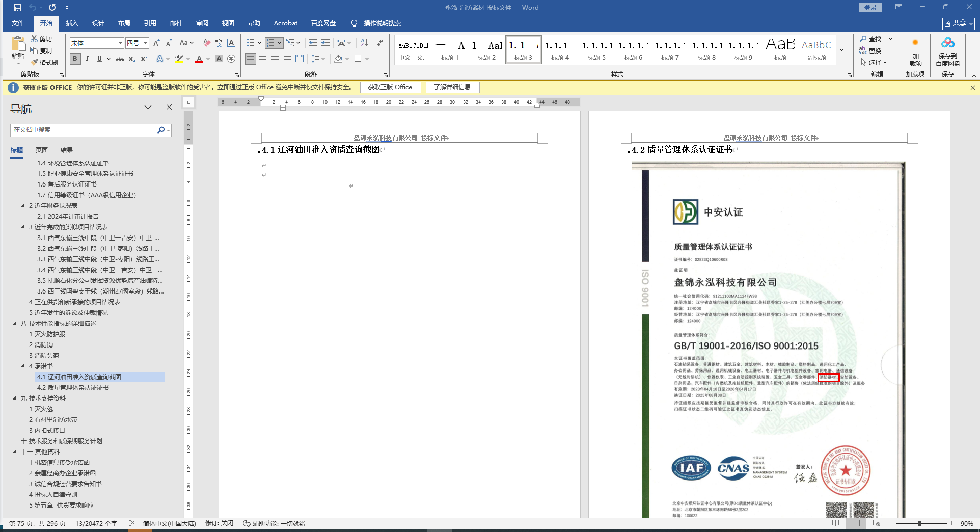Click the Cut (剪切) scissors button
This screenshot has height=532, width=980.
[x=41, y=39]
